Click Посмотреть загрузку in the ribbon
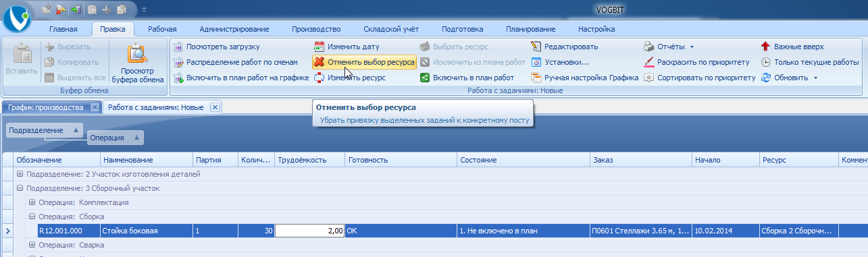 pos(216,47)
